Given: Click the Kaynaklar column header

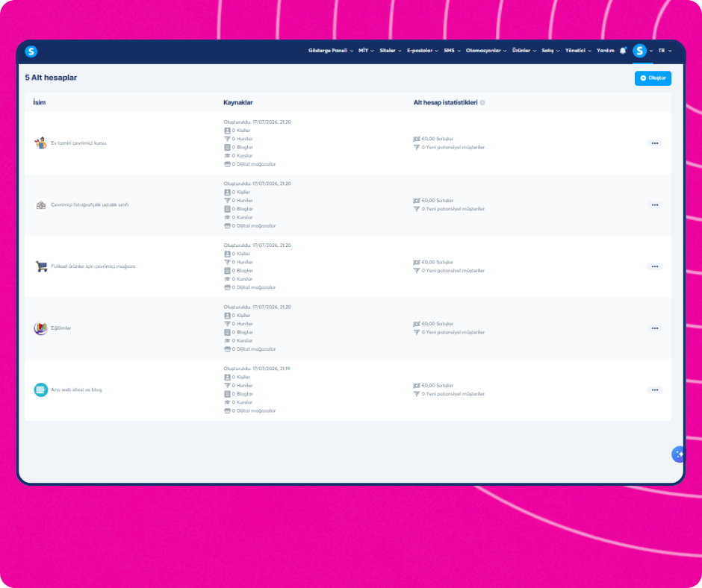Looking at the screenshot, I should tap(238, 102).
